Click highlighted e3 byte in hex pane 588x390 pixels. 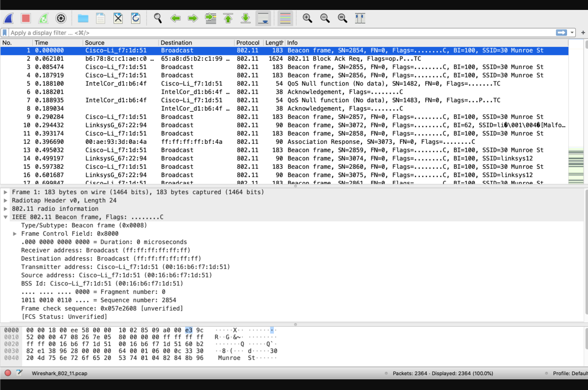pos(189,330)
